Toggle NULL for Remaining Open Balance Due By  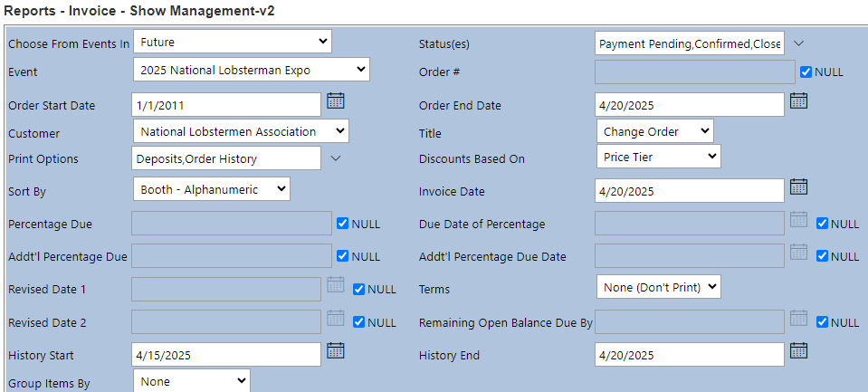pos(823,322)
